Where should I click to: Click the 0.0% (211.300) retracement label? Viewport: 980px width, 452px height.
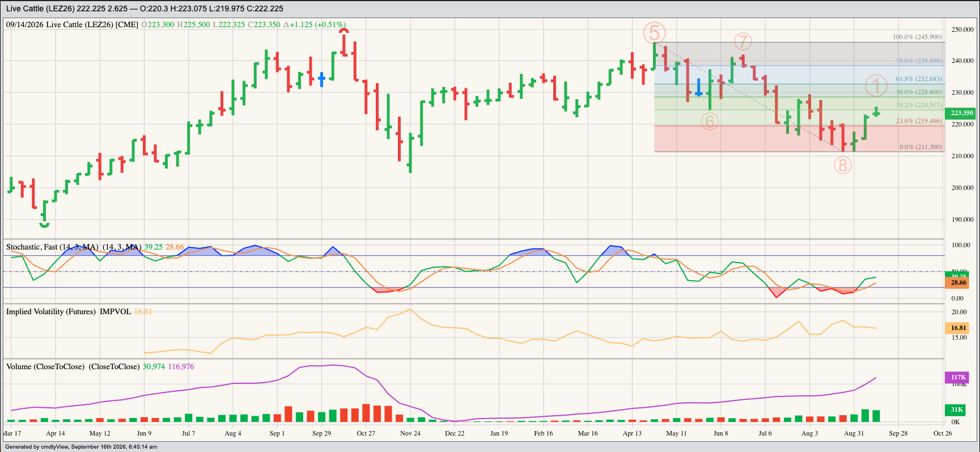[920, 147]
